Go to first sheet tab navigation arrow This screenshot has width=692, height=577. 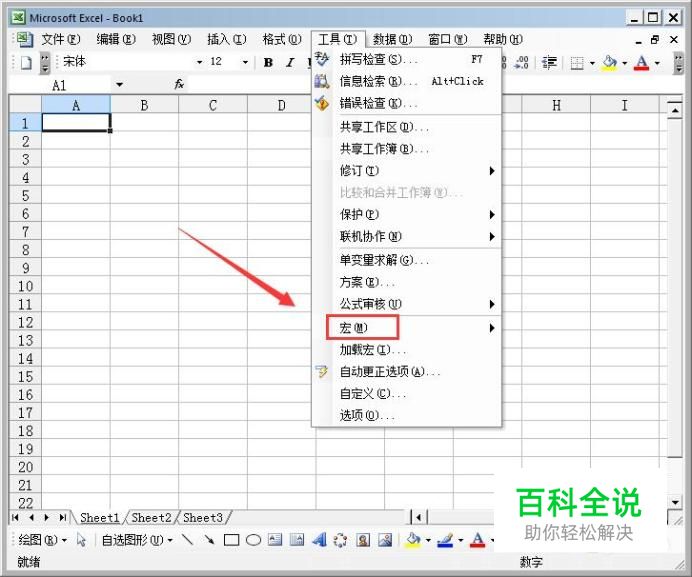click(15, 517)
